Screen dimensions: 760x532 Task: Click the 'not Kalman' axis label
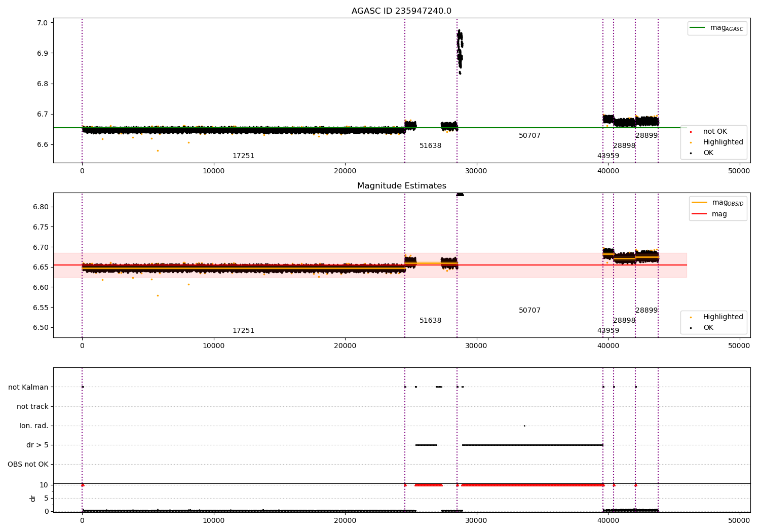[x=28, y=387]
